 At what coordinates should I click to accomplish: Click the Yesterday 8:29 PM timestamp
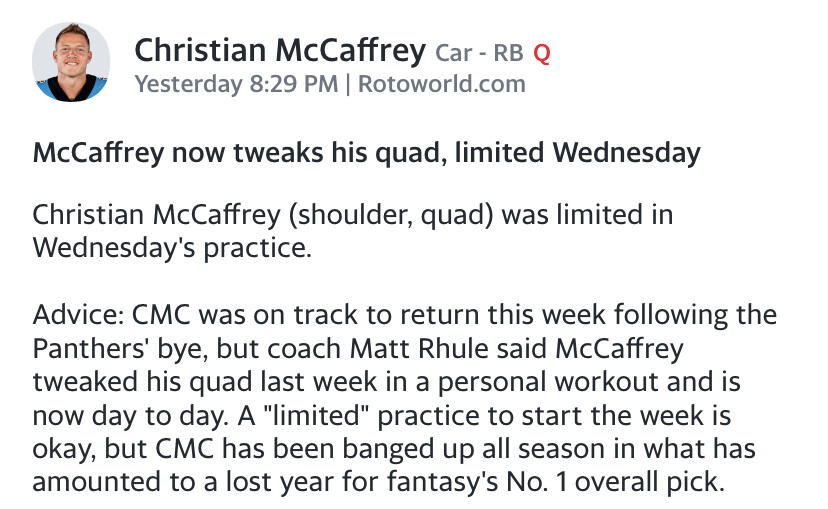pos(235,83)
